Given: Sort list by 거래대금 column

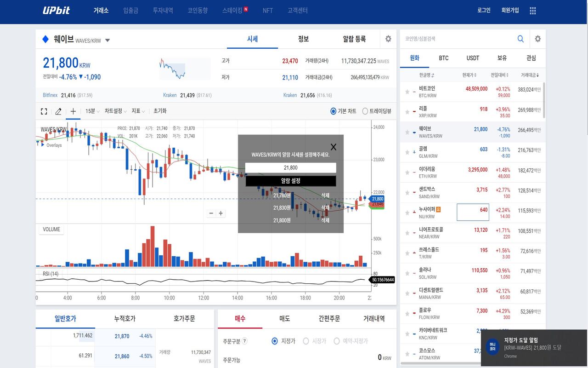Looking at the screenshot, I should [530, 75].
